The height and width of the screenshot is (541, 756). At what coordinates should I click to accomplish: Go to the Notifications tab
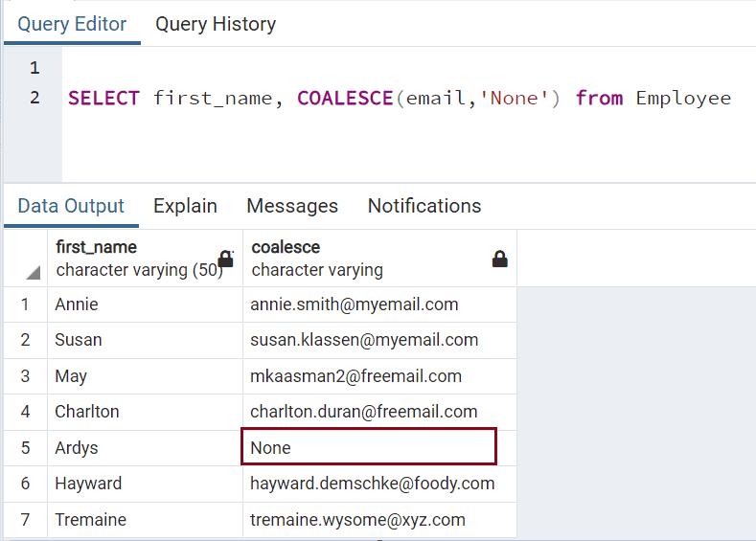(x=424, y=206)
